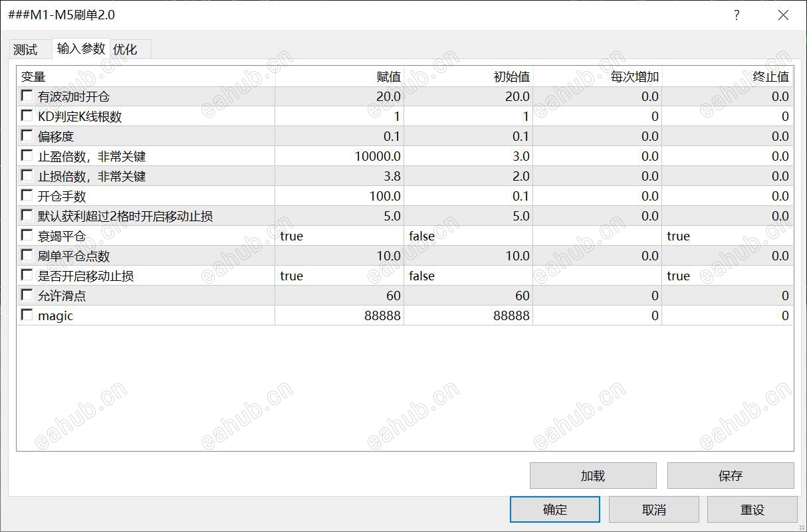807x532 pixels.
Task: Tick the 是否开启移动止损 checkbox
Action: [27, 275]
